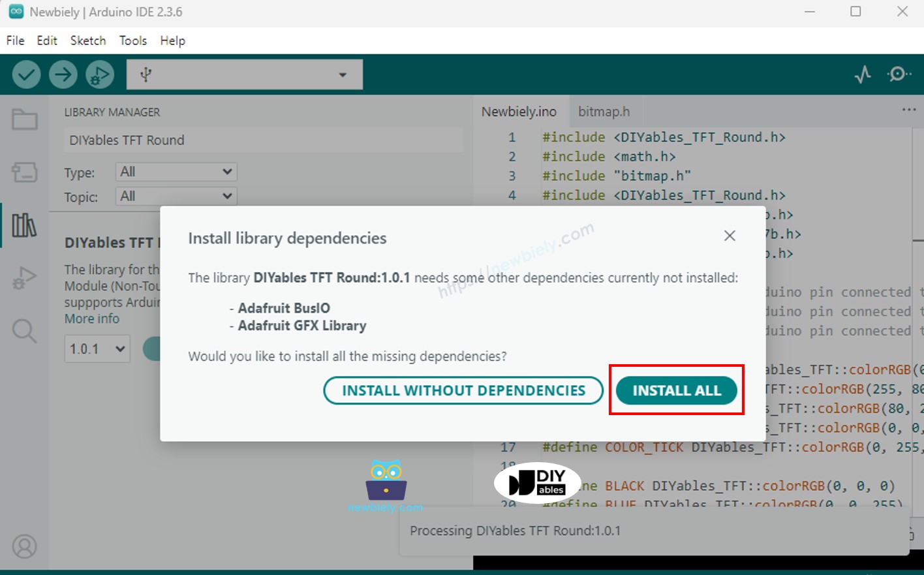The image size is (924, 575).
Task: Open the Sketchbook sidebar icon
Action: pyautogui.click(x=23, y=119)
